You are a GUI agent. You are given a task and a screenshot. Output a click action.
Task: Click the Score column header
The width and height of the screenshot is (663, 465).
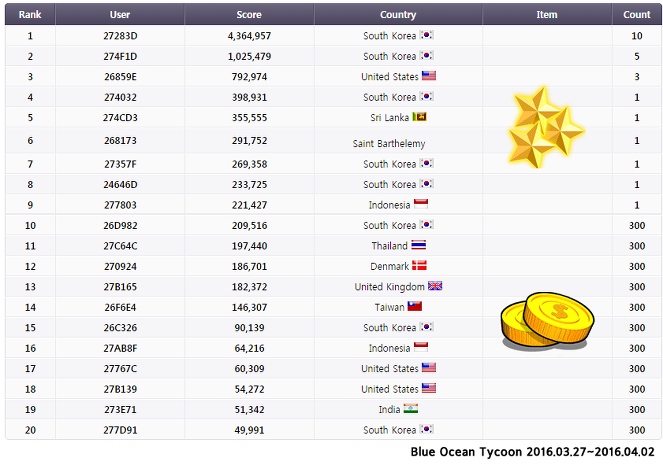(249, 14)
